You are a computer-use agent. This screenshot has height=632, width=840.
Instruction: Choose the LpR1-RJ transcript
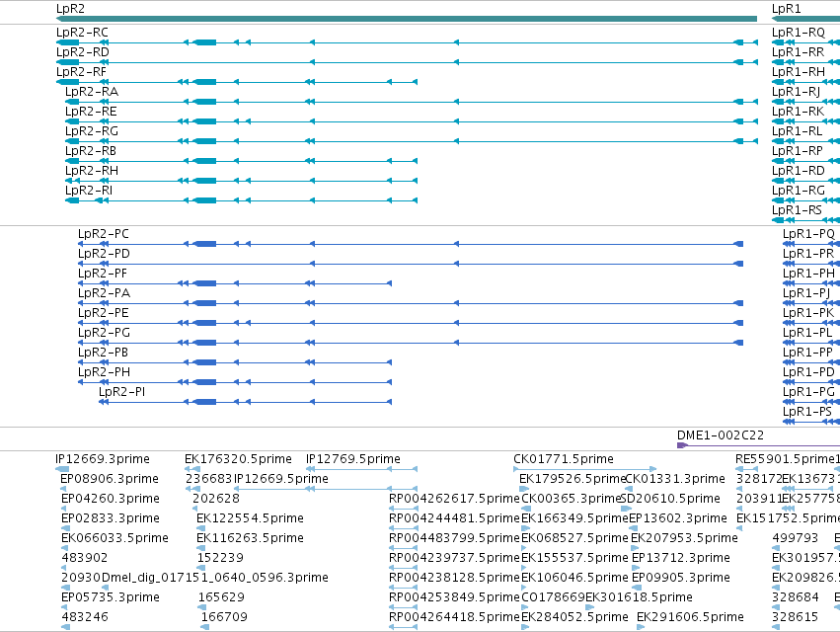tap(796, 92)
